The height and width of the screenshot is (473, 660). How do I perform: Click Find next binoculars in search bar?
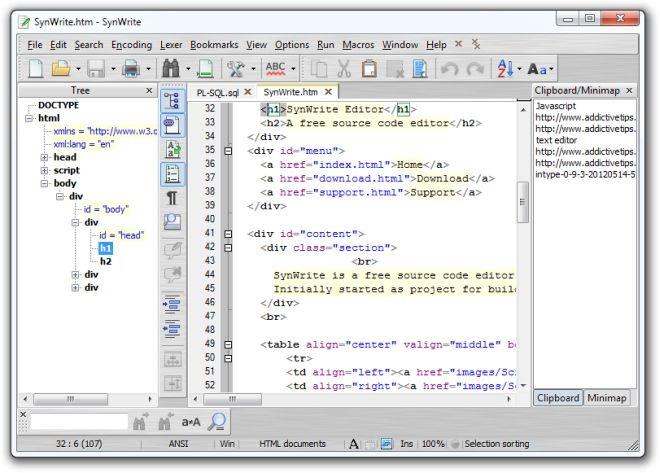(x=141, y=421)
